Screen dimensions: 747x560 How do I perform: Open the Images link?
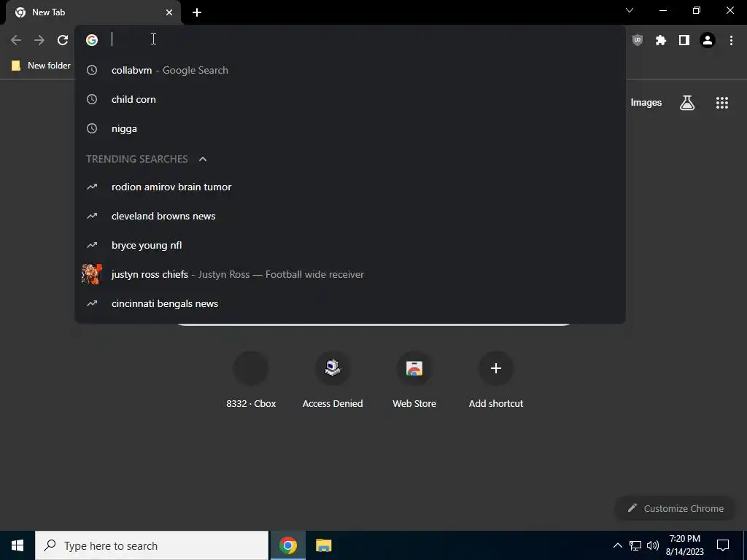click(646, 102)
